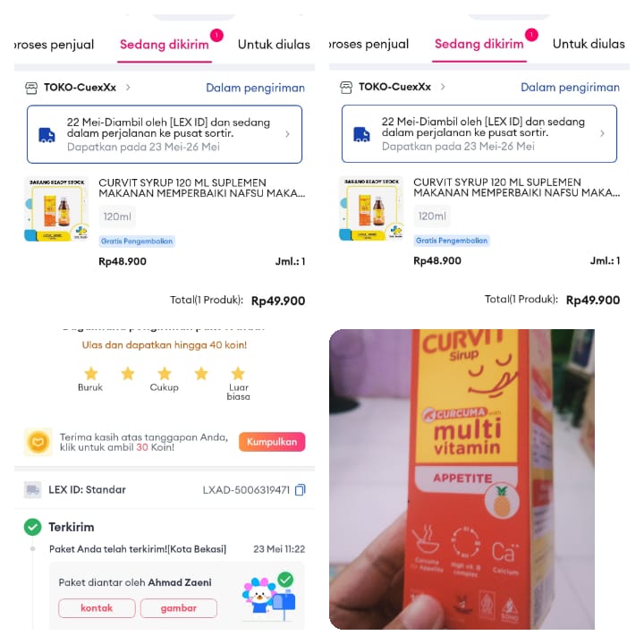The height and width of the screenshot is (644, 644).
Task: Tap the blue delivery truck icon in left panel
Action: click(47, 135)
